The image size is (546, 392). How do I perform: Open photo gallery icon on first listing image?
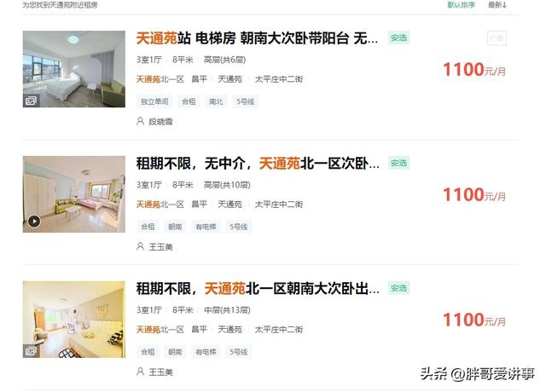pyautogui.click(x=31, y=101)
